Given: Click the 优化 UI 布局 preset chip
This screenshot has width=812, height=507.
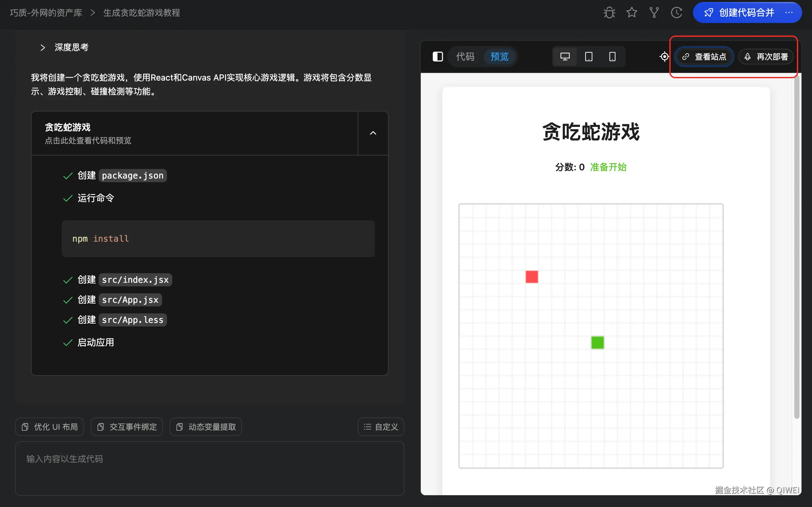Looking at the screenshot, I should [x=50, y=427].
